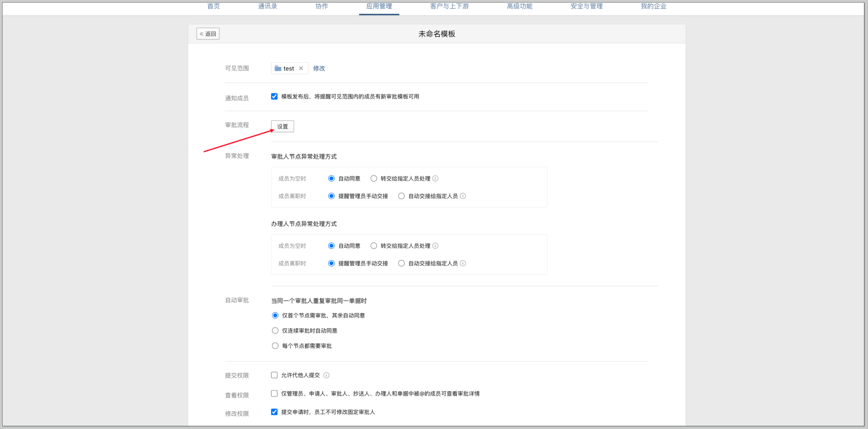The width and height of the screenshot is (868, 429).
Task: Select 仅连续审批时自动同意 radio option
Action: [275, 331]
